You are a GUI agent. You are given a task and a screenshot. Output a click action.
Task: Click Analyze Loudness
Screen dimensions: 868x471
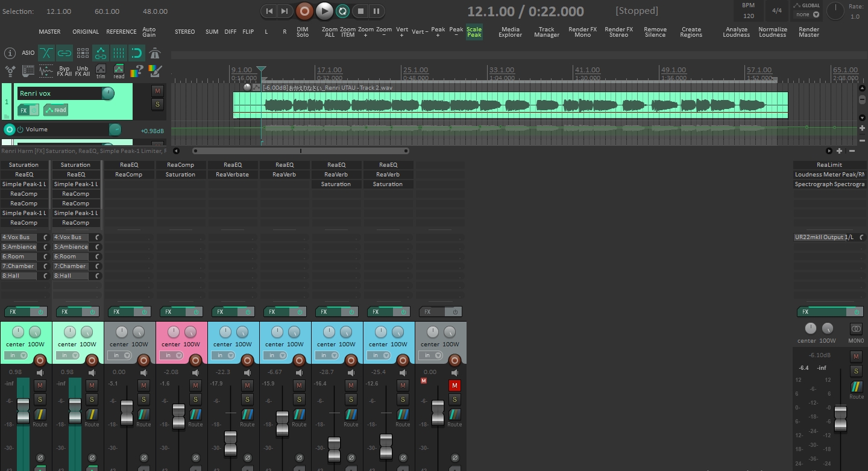tap(737, 32)
